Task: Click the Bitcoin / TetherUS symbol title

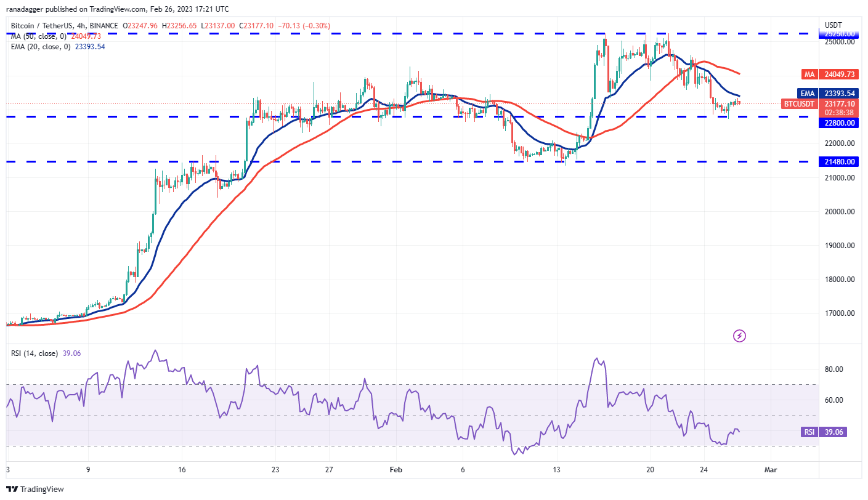Action: click(x=46, y=26)
